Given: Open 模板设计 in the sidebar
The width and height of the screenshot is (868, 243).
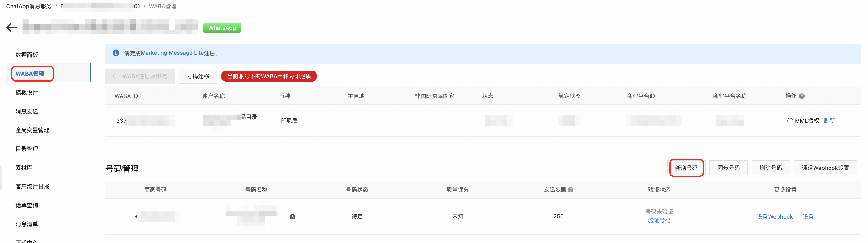Looking at the screenshot, I should coord(27,92).
